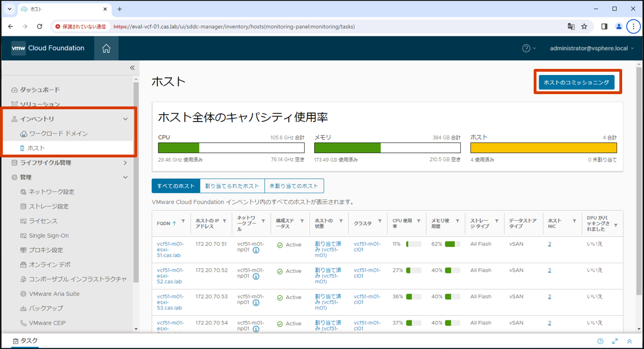Click the dashboard gauge icon
The height and width of the screenshot is (349, 644).
tap(15, 90)
